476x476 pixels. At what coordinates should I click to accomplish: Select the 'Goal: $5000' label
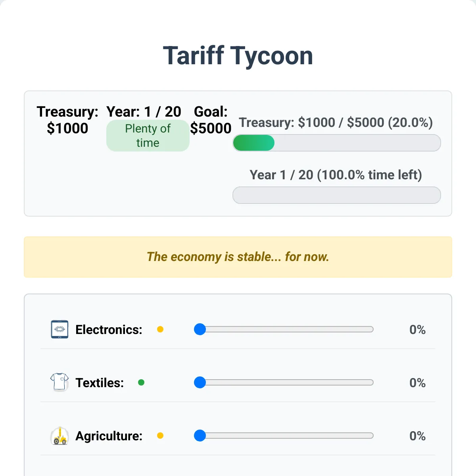pos(211,120)
